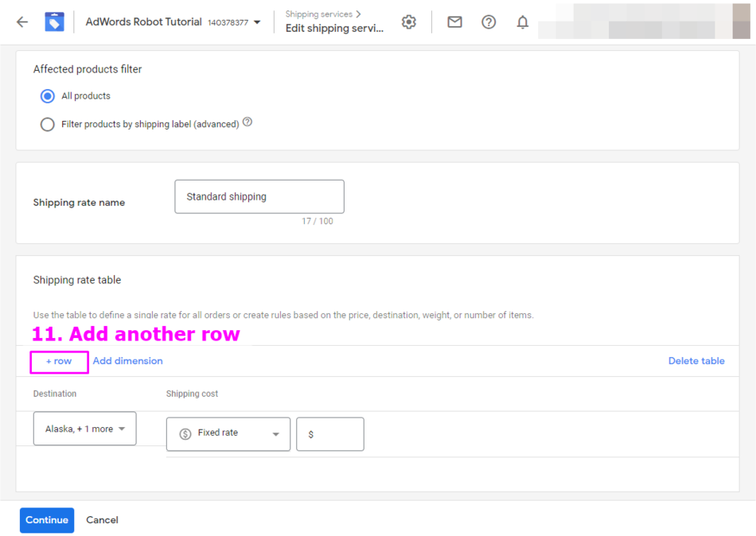756x536 pixels.
Task: Click the Merchant Center logo icon
Action: tap(54, 22)
